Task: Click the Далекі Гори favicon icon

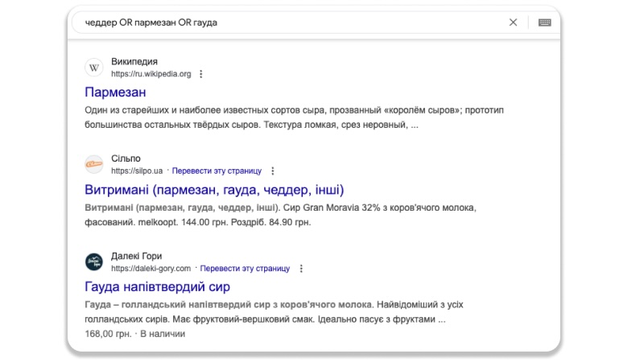Action: click(x=94, y=262)
